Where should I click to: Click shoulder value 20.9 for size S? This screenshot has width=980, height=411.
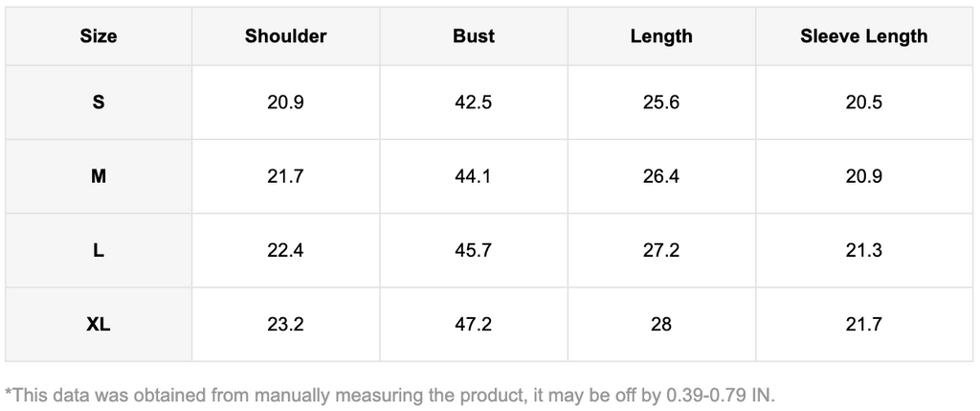pos(285,102)
